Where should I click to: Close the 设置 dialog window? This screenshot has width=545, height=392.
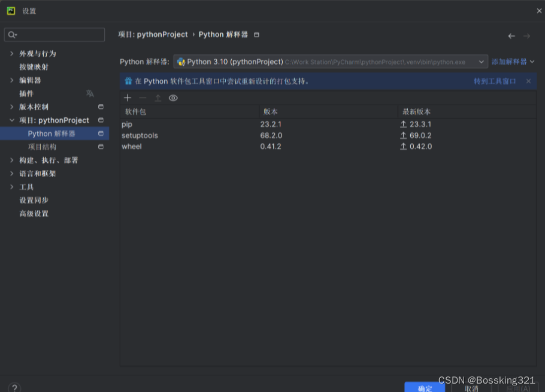(539, 11)
